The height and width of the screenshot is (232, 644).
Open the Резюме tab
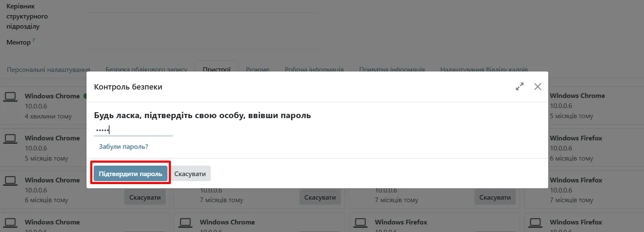click(257, 69)
